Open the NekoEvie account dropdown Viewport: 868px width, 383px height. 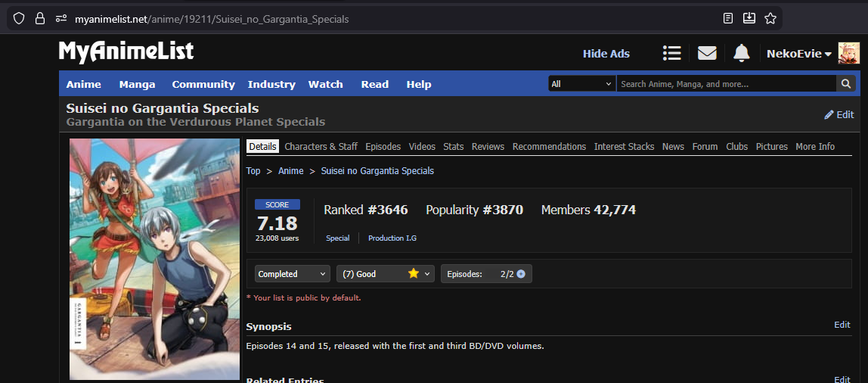pos(798,54)
